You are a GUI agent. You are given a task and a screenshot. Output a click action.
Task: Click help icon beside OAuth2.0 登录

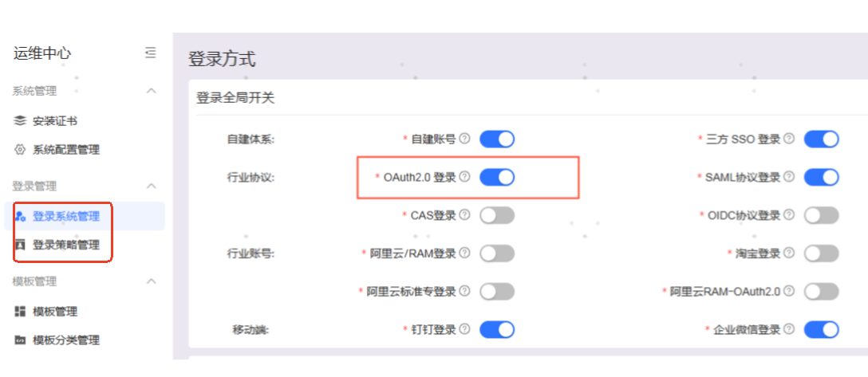(x=464, y=177)
